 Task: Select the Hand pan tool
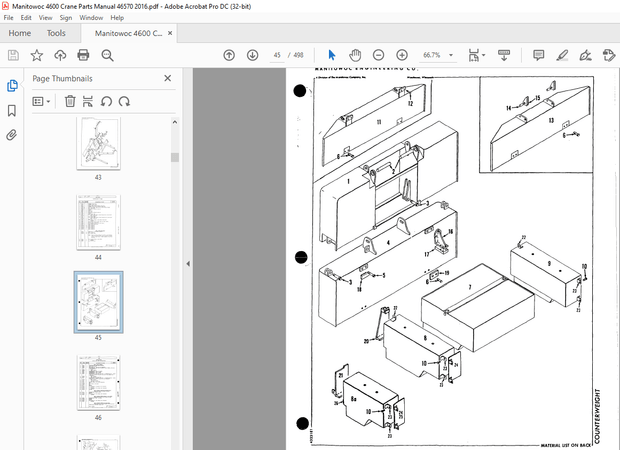355,55
